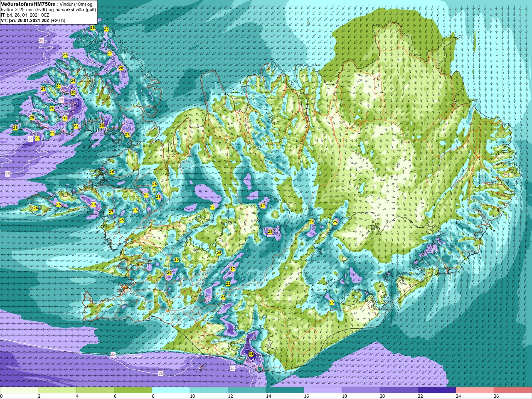Select the 20–22 m/s violet legend swatch
532x399 pixels.
tap(399, 390)
